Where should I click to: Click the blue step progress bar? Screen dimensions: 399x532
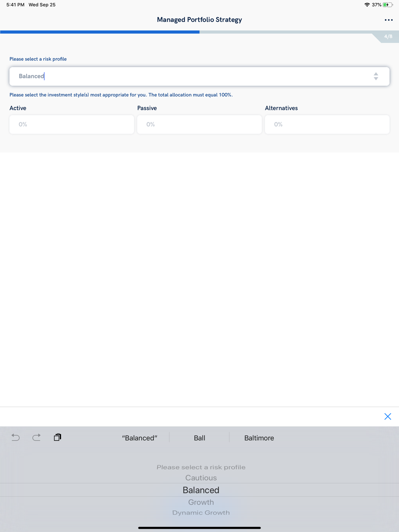coord(100,32)
